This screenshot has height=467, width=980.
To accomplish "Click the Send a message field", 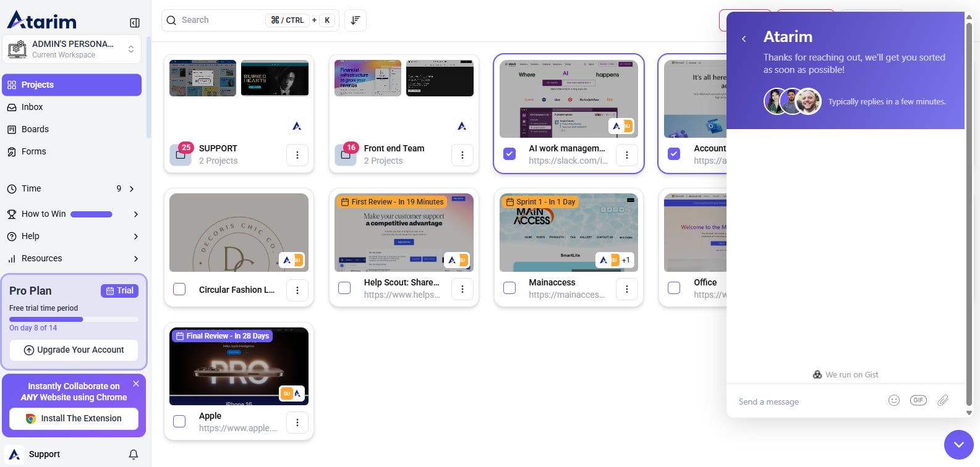I will coord(804,402).
